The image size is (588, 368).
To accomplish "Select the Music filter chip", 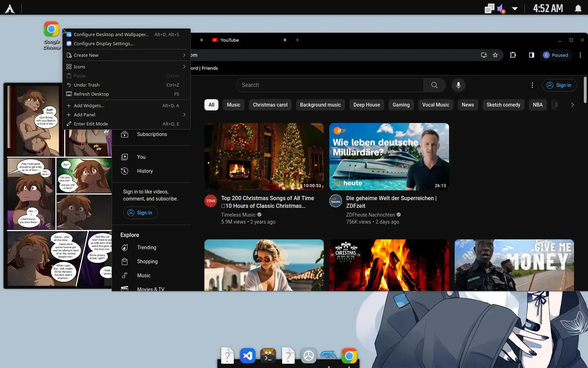I will [x=233, y=105].
